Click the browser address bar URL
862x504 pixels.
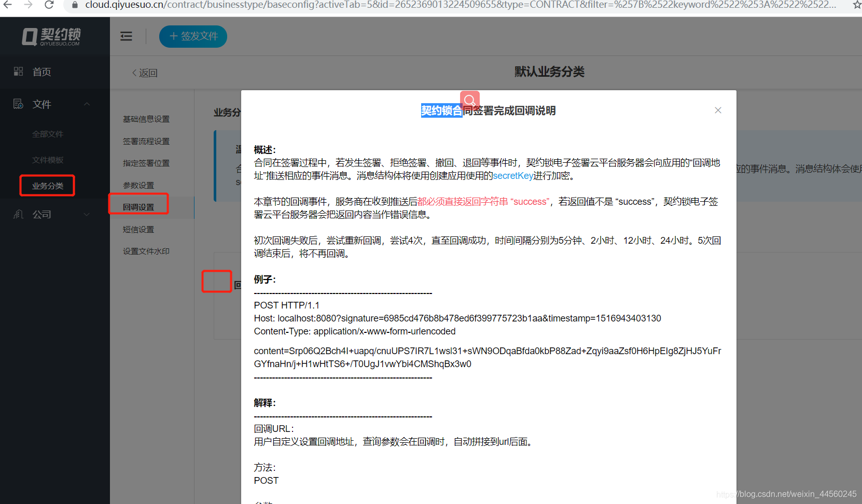(x=461, y=5)
